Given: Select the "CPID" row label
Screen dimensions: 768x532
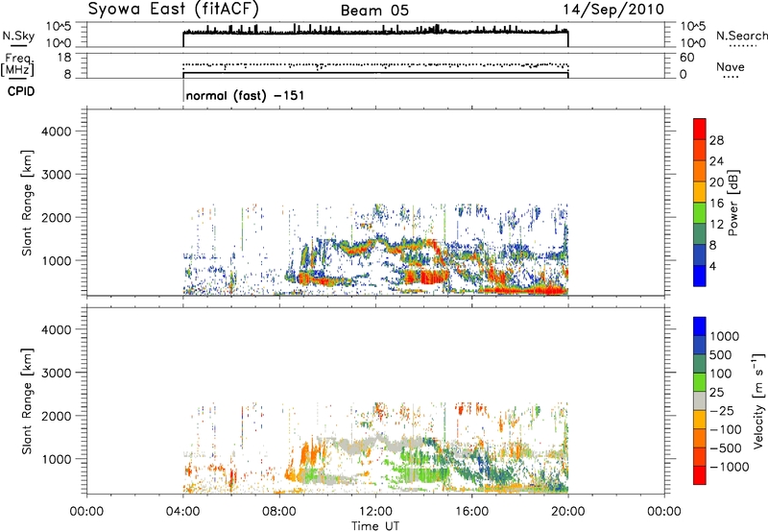Looking at the screenshot, I should [21, 91].
